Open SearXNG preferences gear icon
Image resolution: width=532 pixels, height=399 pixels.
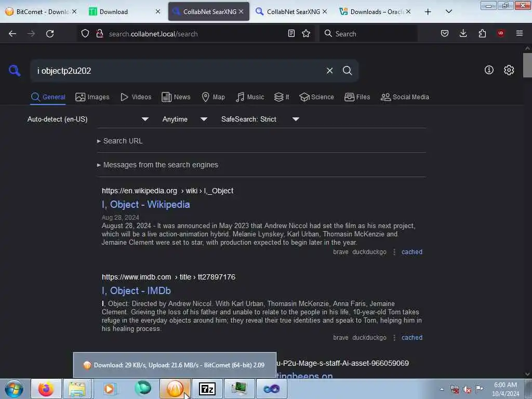coord(509,70)
